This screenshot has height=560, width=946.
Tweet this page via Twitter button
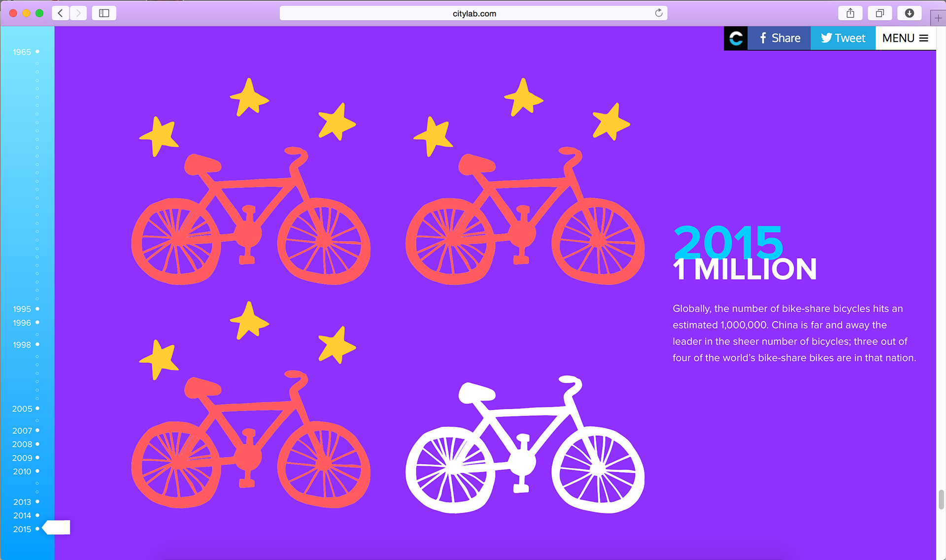coord(843,38)
